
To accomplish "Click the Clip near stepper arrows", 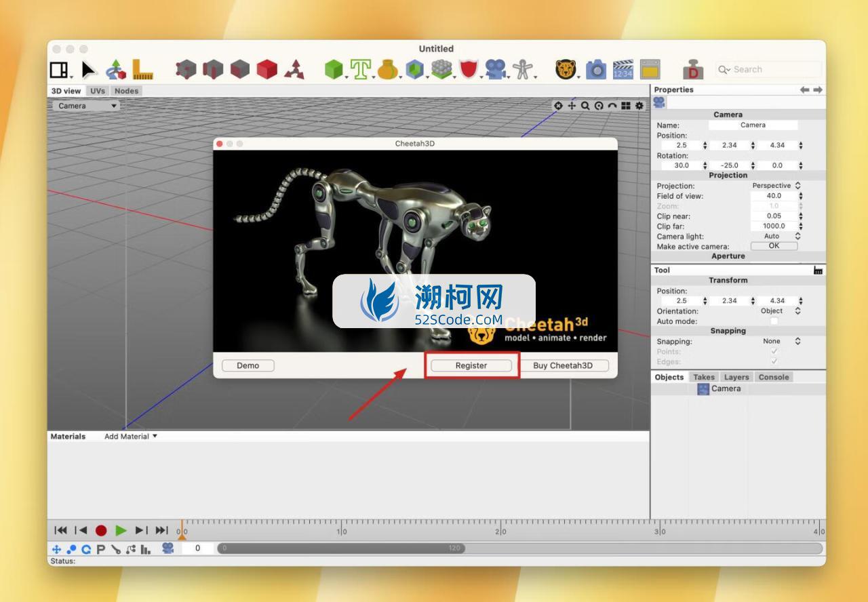I will [x=800, y=216].
